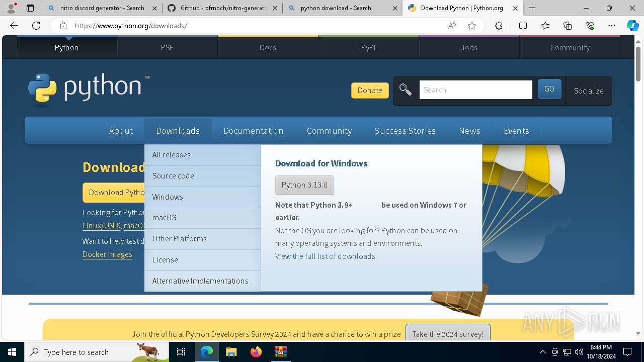This screenshot has height=362, width=644.
Task: Click the browser back arrow
Action: tap(14, 26)
